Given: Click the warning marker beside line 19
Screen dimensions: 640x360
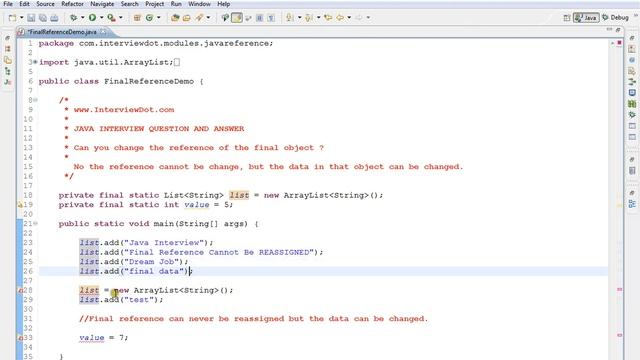Looking at the screenshot, I should (20, 205).
